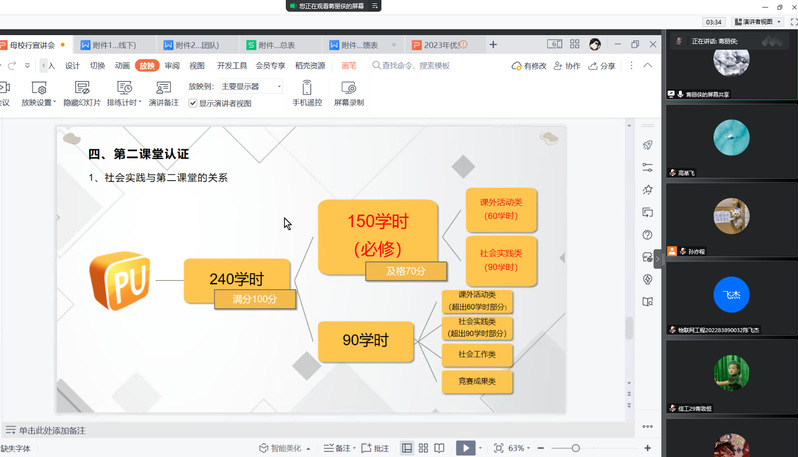Toggle the 备注 notes pane in status bar
The image size is (798, 457).
pos(338,448)
